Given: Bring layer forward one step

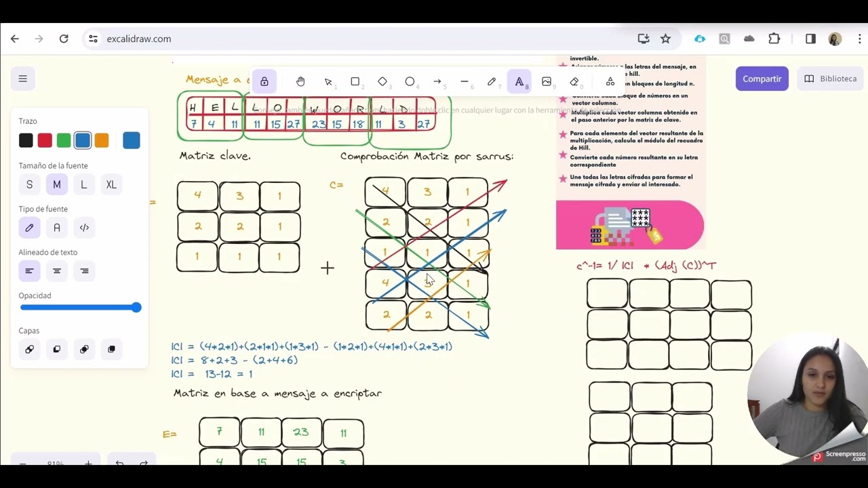Looking at the screenshot, I should [84, 349].
